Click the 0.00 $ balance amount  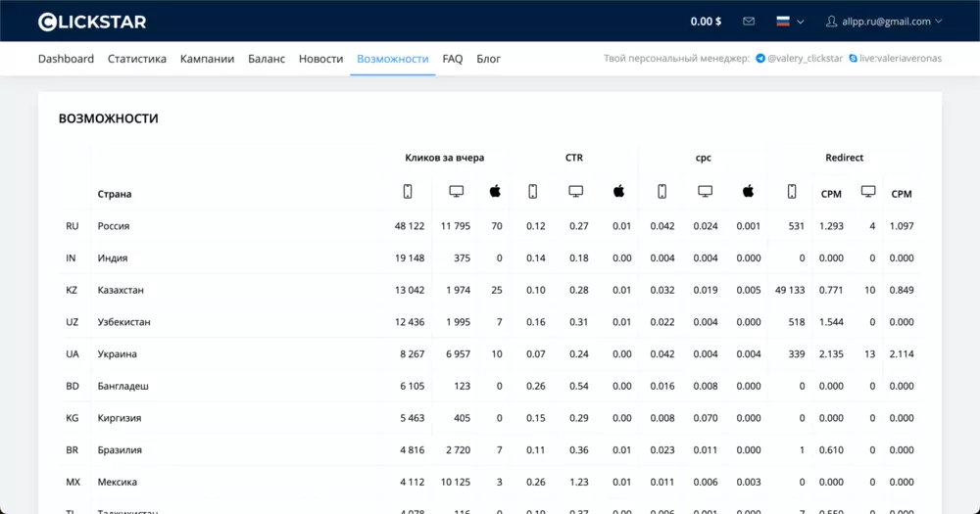pos(706,22)
